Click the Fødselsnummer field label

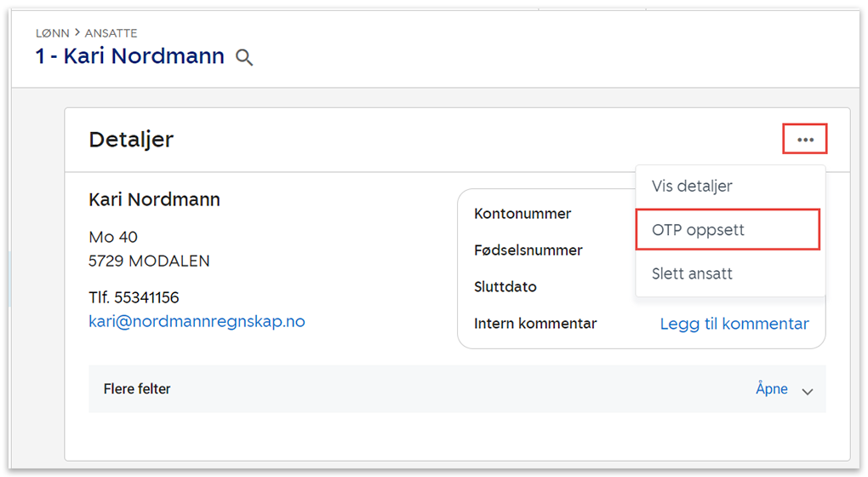[528, 250]
